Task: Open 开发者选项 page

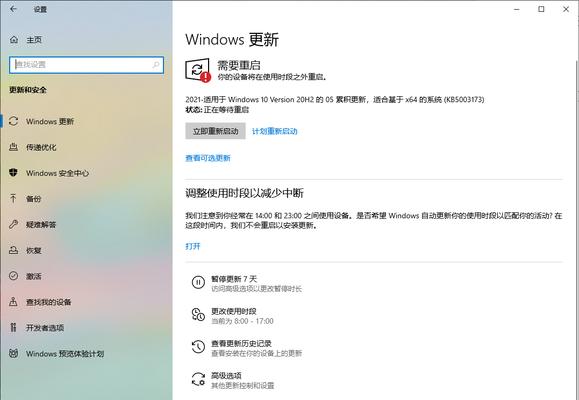Action: (86, 328)
